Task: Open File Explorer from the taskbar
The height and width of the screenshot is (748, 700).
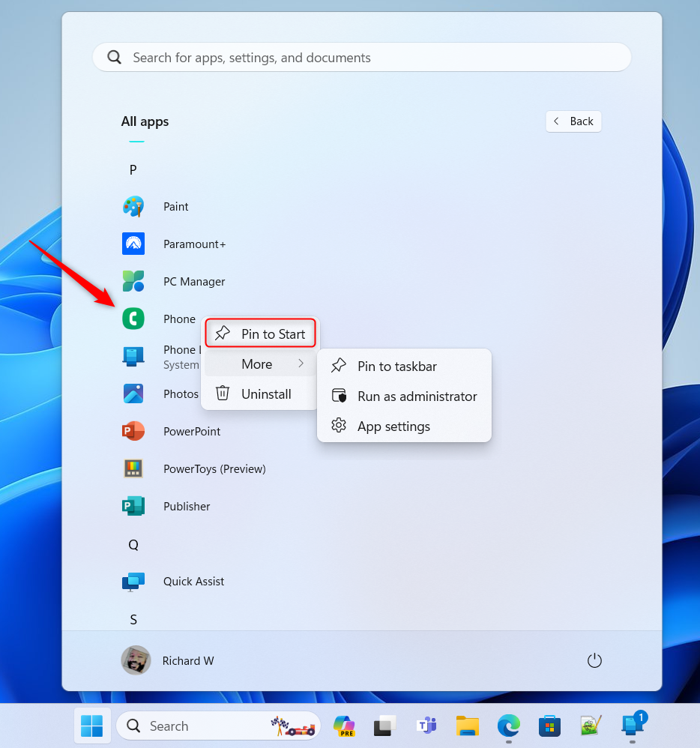Action: point(468,726)
